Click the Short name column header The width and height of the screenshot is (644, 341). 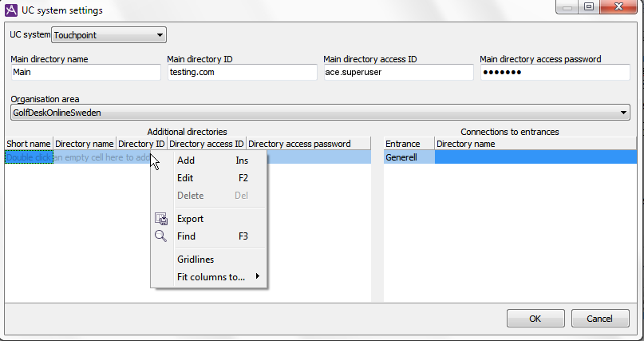coord(29,144)
